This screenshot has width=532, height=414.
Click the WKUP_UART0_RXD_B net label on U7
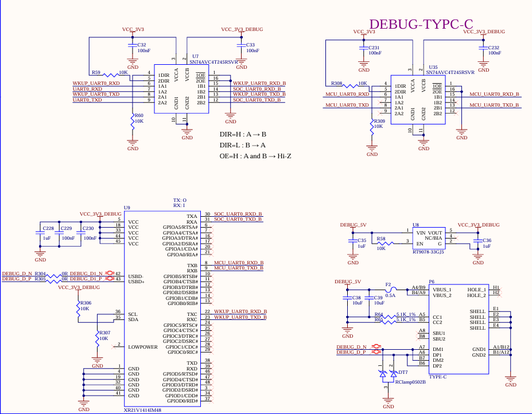(x=259, y=83)
